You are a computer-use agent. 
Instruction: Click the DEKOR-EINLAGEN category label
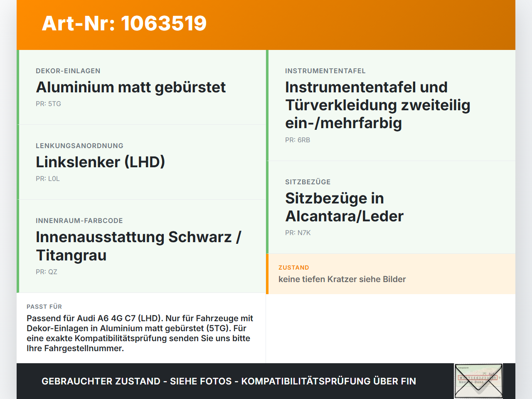[68, 71]
